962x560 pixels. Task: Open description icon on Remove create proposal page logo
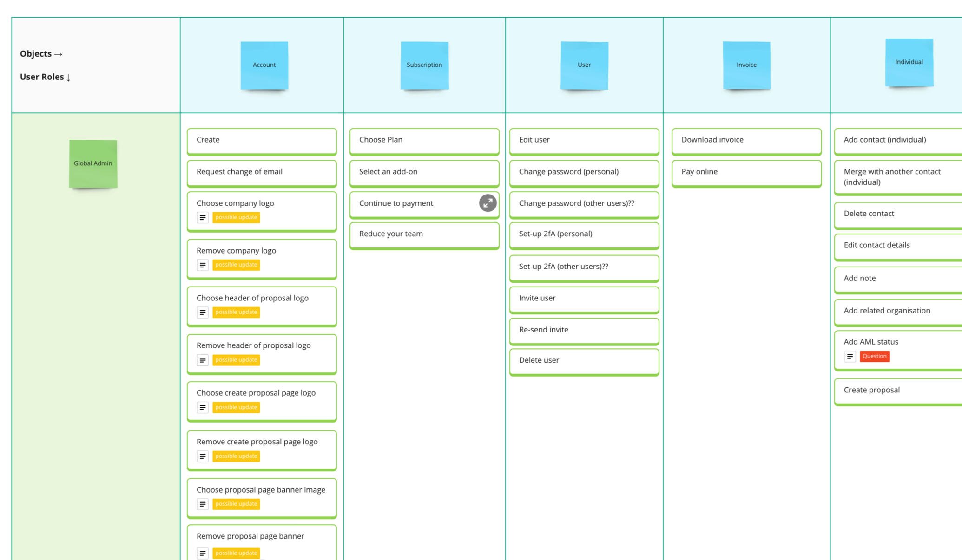point(203,456)
